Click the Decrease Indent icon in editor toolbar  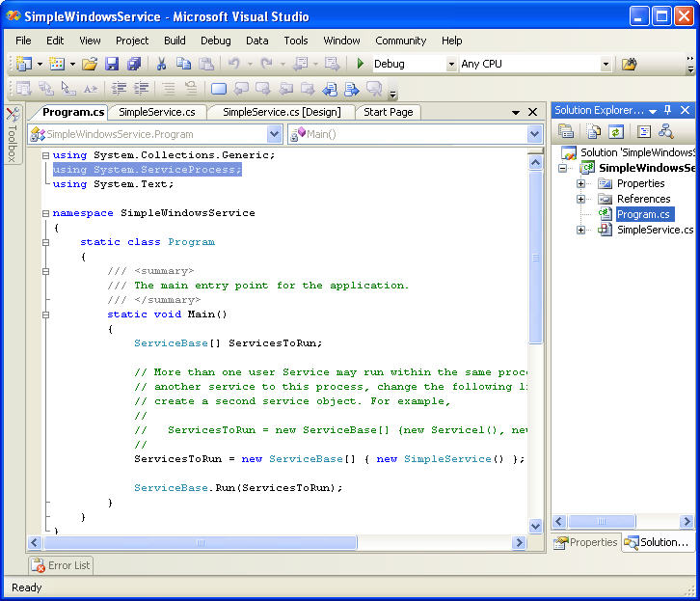(119, 89)
